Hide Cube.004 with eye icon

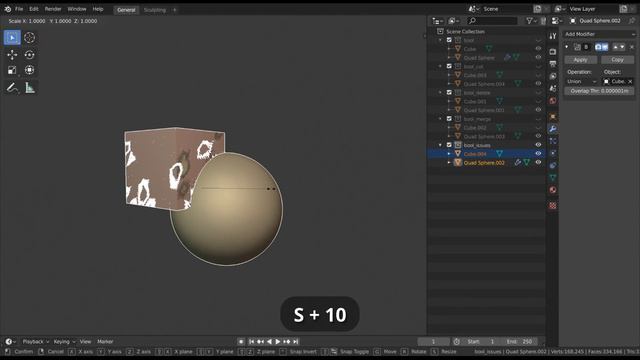tap(538, 154)
